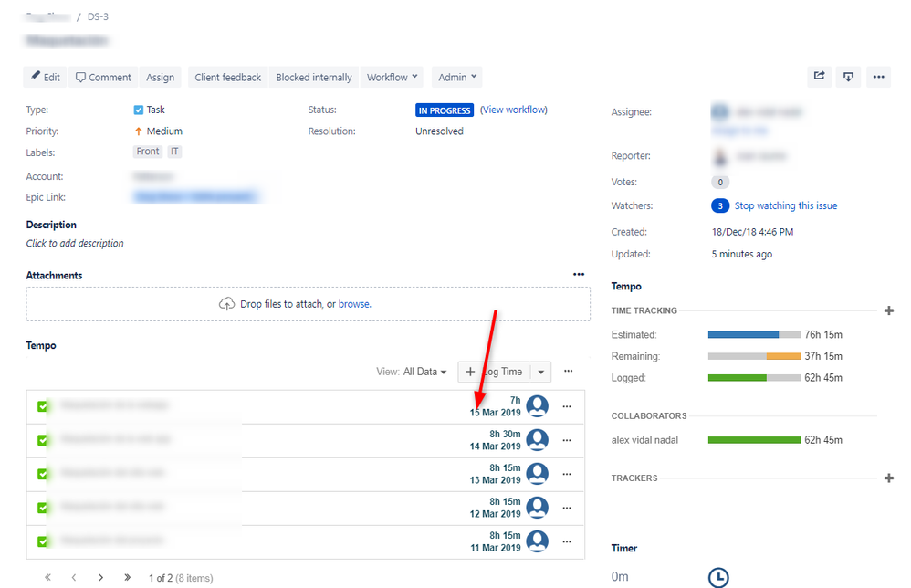Viewport: 911px width, 588px height.
Task: Click the Front label
Action: (148, 152)
